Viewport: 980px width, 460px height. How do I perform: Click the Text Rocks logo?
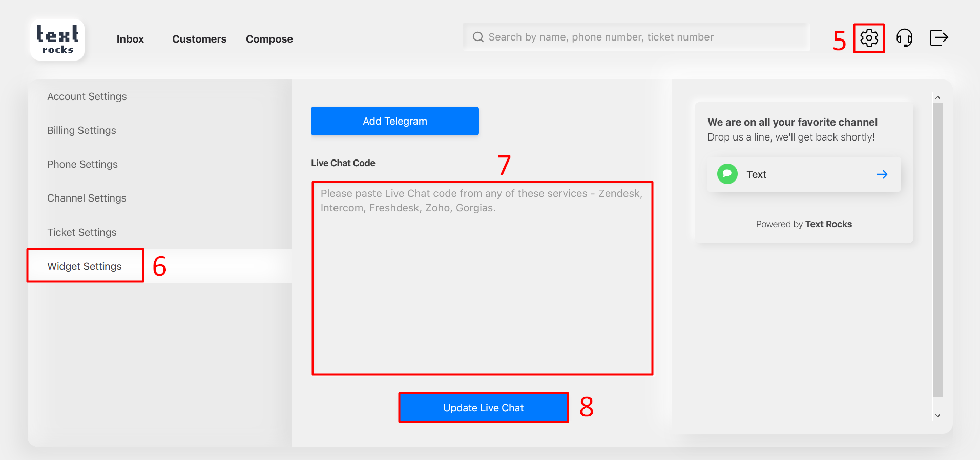(x=57, y=40)
